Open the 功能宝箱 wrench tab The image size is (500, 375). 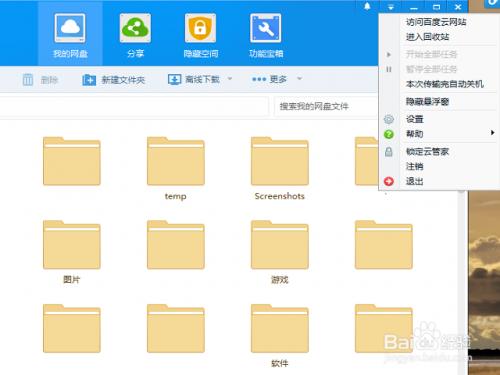coord(266,35)
